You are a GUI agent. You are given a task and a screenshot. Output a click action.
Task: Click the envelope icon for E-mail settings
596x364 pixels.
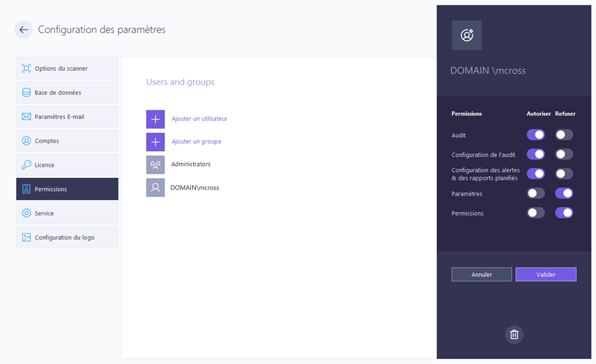point(26,117)
